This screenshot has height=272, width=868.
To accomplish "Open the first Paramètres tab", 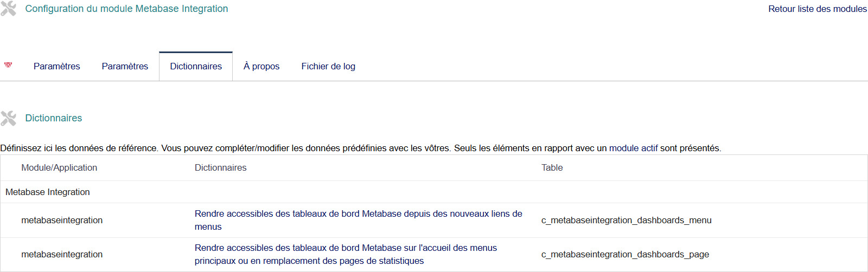I will pyautogui.click(x=56, y=66).
